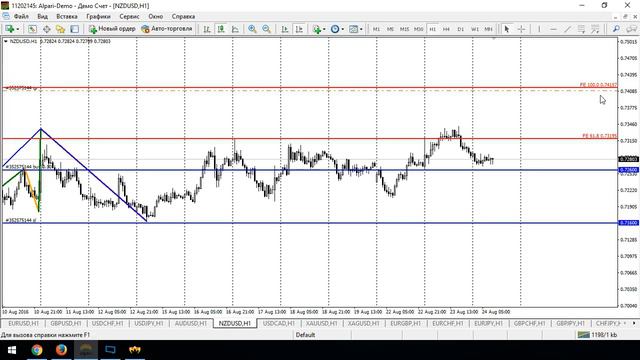Viewport: 640px width, 360px height.
Task: Open the Сервис menu
Action: [x=129, y=16]
